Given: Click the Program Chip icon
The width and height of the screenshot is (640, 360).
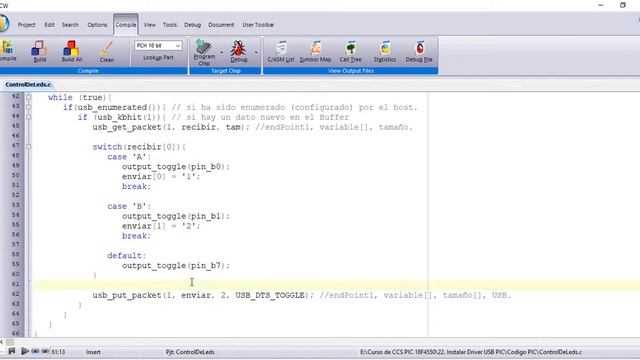Looking at the screenshot, I should click(x=204, y=52).
